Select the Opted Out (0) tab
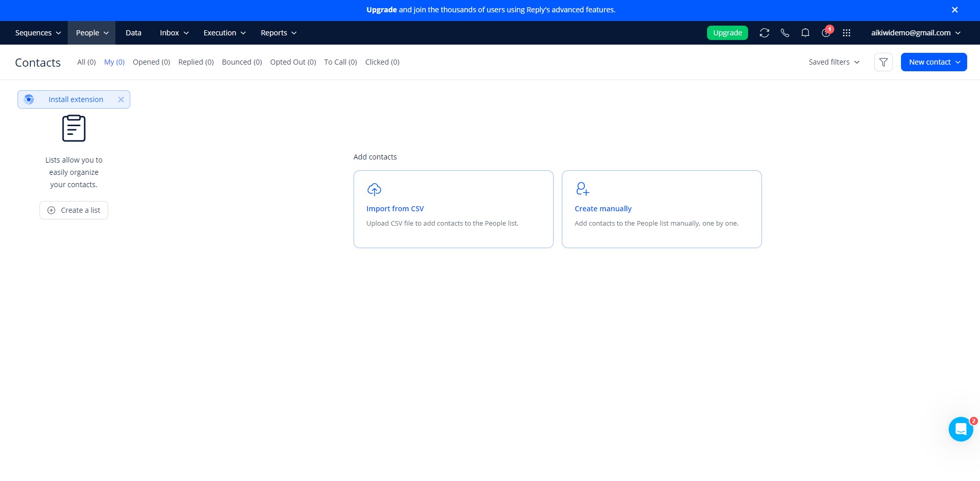Viewport: 980px width, 481px height. coord(293,62)
